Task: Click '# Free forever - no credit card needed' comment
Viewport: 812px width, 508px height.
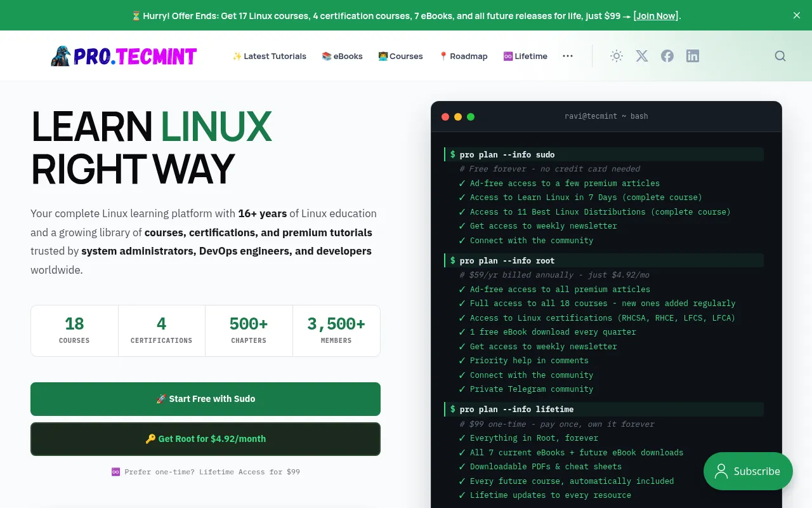Action: 550,169
